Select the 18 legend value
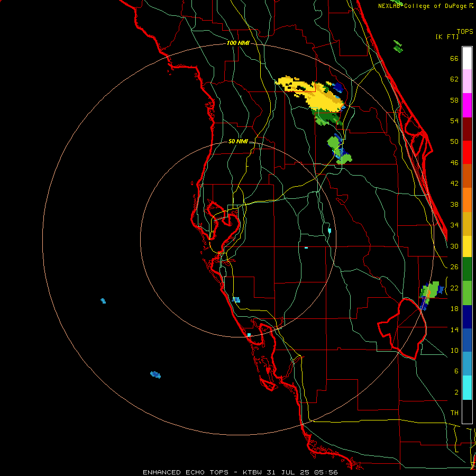Viewport: 476px width, 476px height. point(454,309)
